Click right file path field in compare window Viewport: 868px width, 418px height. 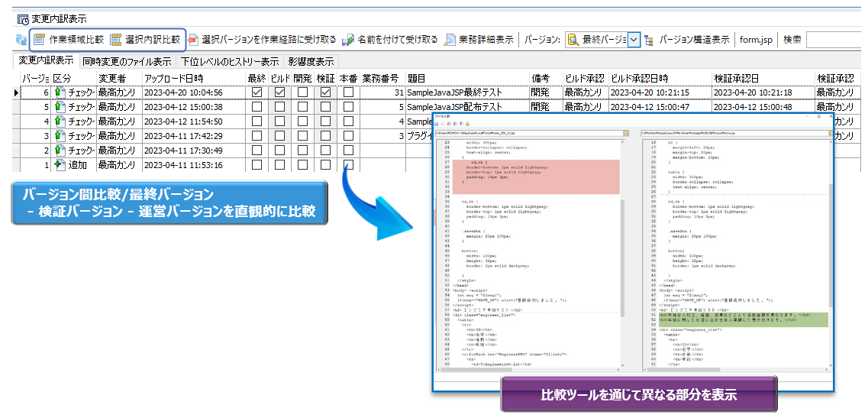pos(734,133)
